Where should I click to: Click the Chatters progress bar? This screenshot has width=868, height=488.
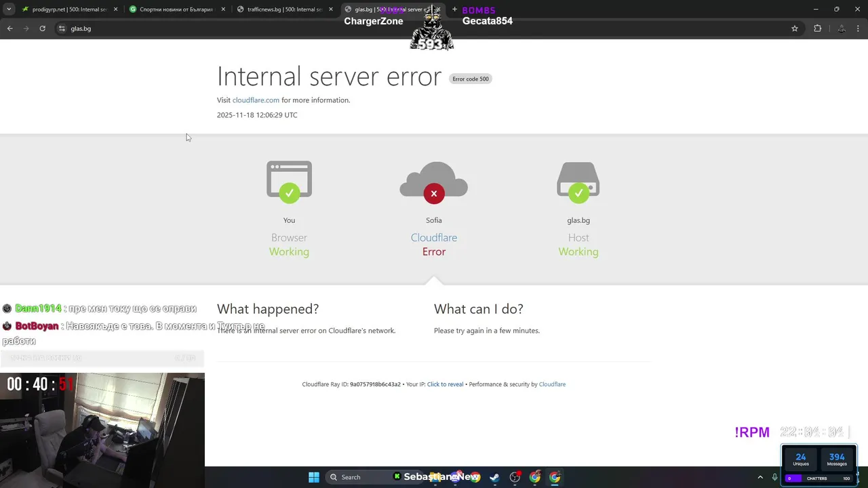tap(819, 479)
